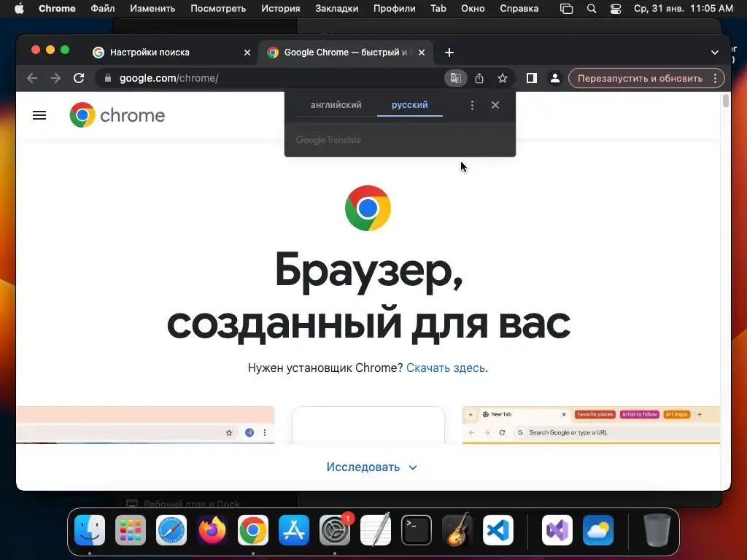This screenshot has width=747, height=560.
Task: Open the Файл menu
Action: [x=102, y=9]
